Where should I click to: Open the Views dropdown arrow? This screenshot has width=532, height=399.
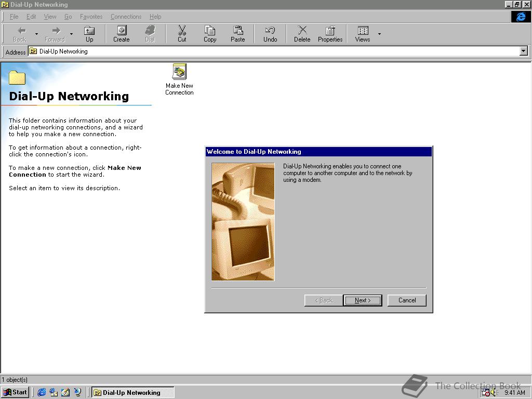379,34
